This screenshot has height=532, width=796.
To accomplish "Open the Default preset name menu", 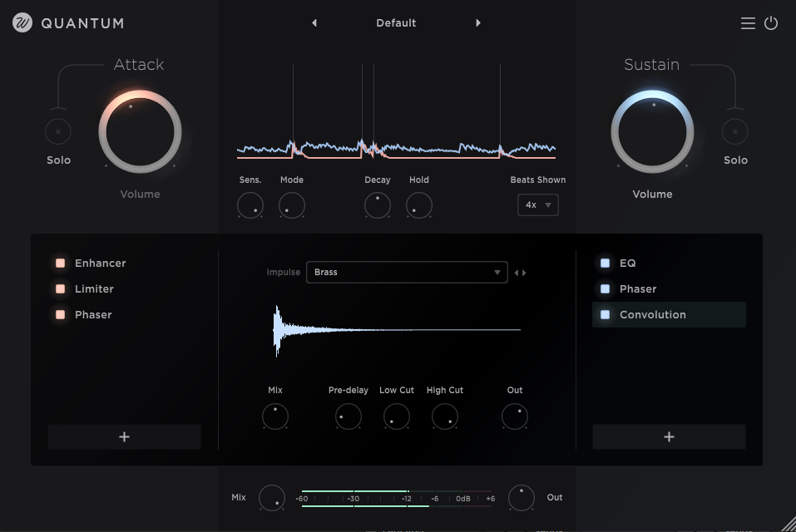I will pos(396,23).
